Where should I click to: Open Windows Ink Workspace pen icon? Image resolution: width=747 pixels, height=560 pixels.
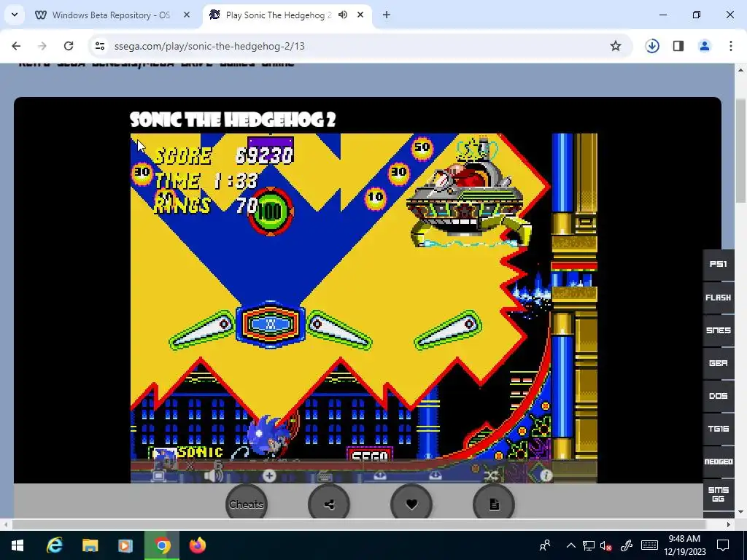pyautogui.click(x=627, y=545)
